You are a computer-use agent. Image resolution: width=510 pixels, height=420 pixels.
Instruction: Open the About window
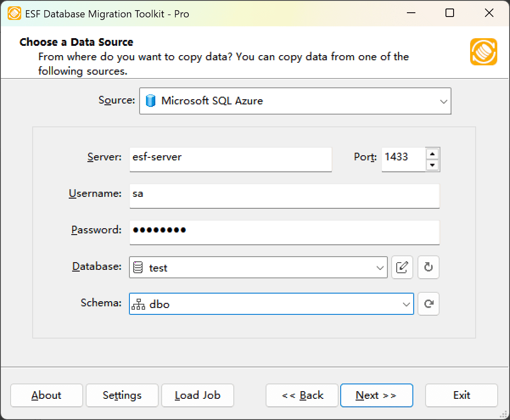coord(46,395)
